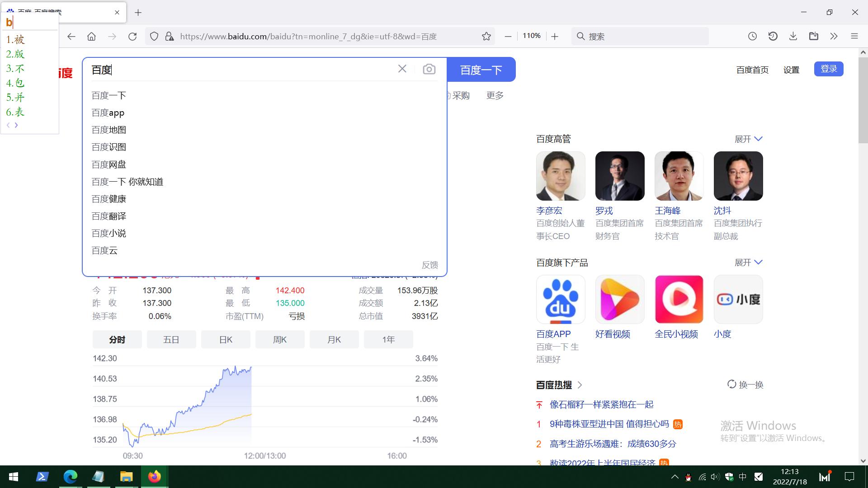Switch stock chart to 日K tab
Screen dimensions: 868x488
226,340
